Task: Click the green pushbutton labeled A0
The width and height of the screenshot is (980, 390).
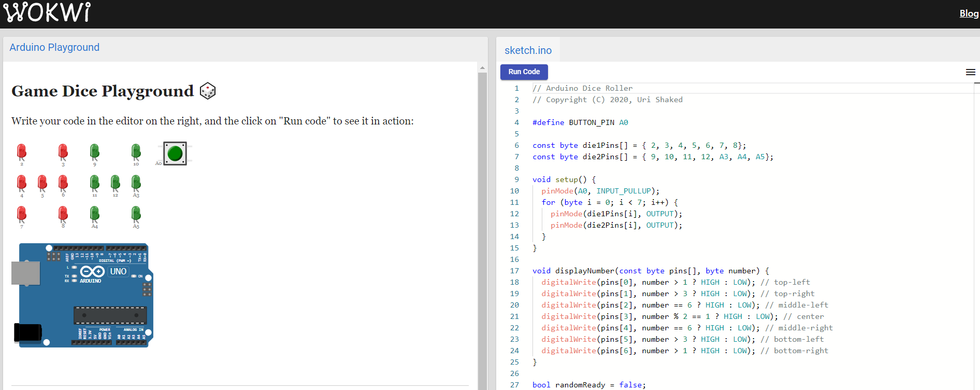Action: click(175, 154)
